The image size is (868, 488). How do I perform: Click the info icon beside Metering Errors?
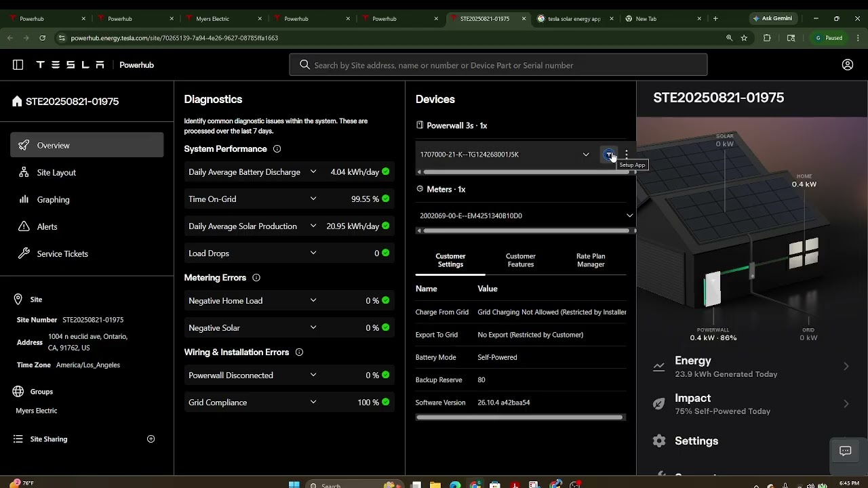click(x=256, y=278)
